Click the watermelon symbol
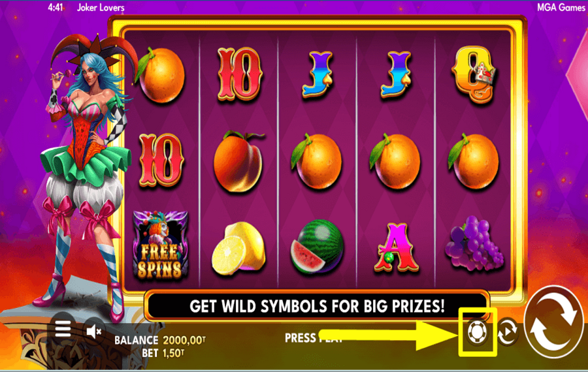588x372 pixels. [318, 246]
